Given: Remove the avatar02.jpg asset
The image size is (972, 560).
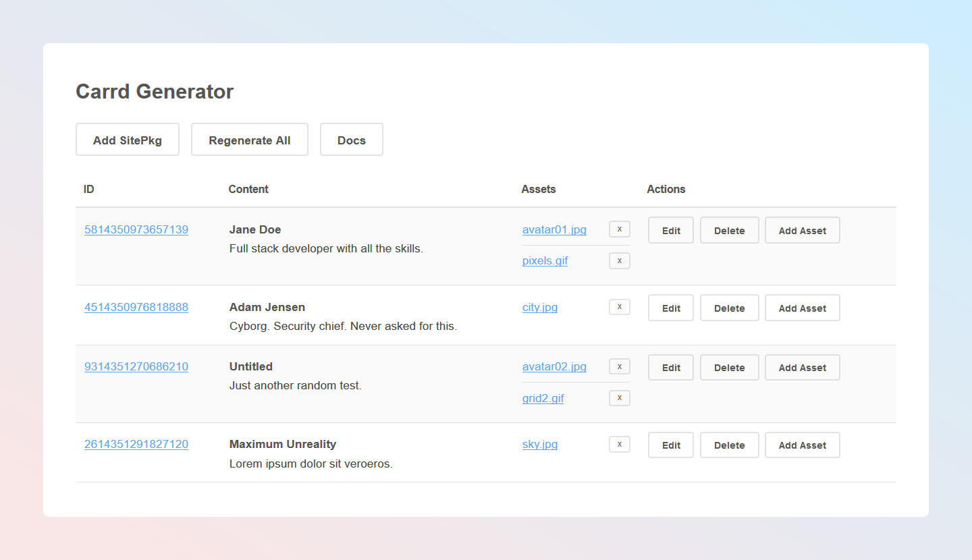Looking at the screenshot, I should (619, 366).
